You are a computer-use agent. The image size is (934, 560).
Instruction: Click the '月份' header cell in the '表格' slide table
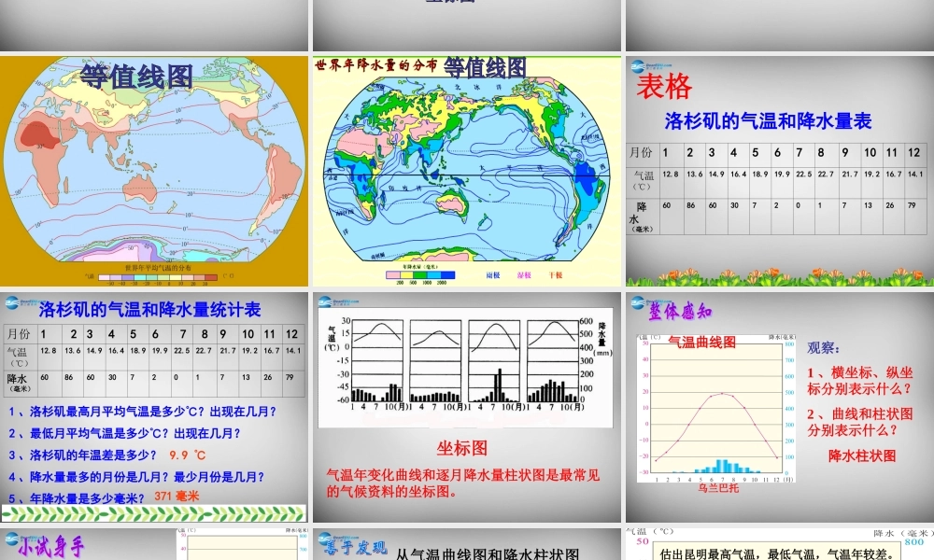pyautogui.click(x=642, y=153)
